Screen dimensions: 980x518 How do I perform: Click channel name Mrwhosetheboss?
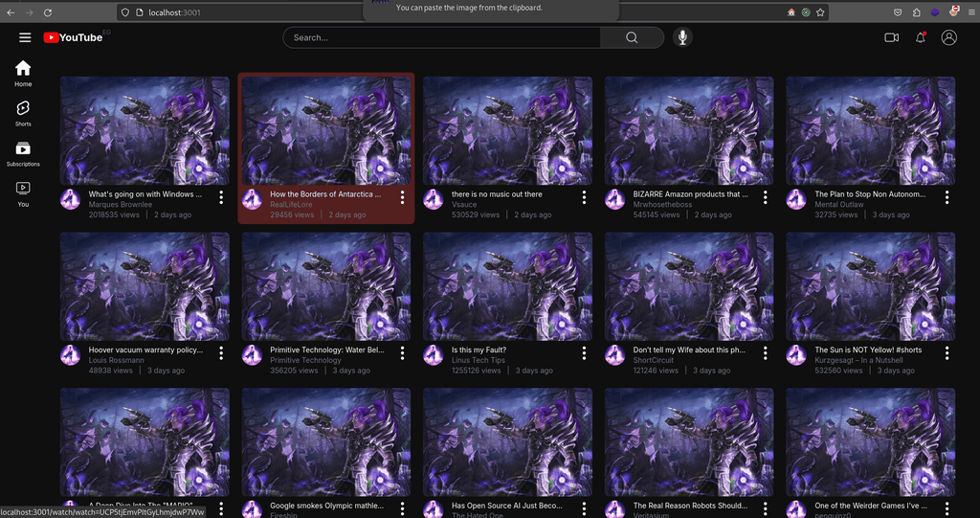[x=664, y=205]
